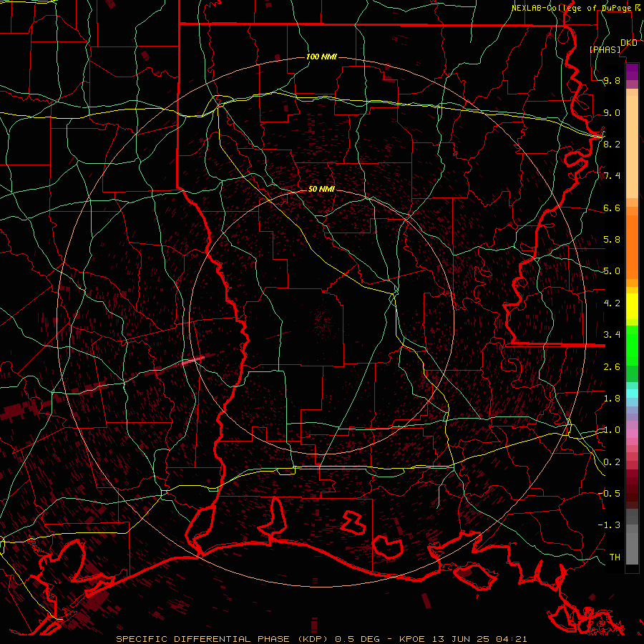Click the 0.5 DEG elevation angle text
Image resolution: width=644 pixels, height=644 pixels.
(357, 639)
